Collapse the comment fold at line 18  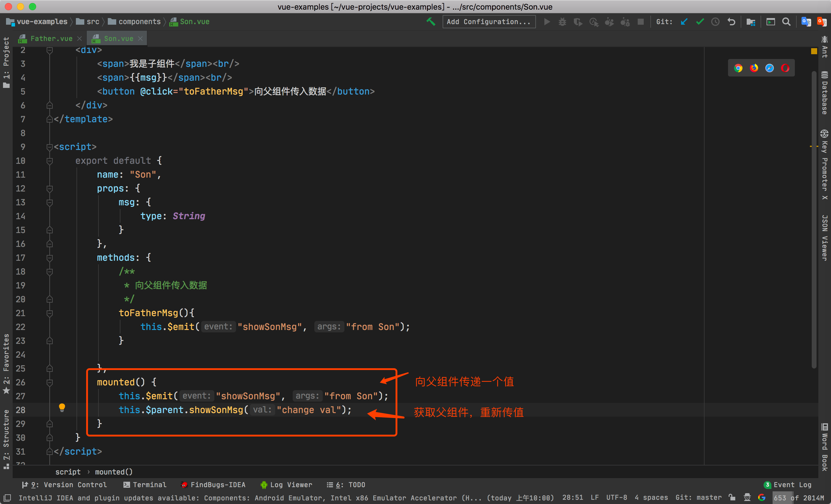coord(49,272)
